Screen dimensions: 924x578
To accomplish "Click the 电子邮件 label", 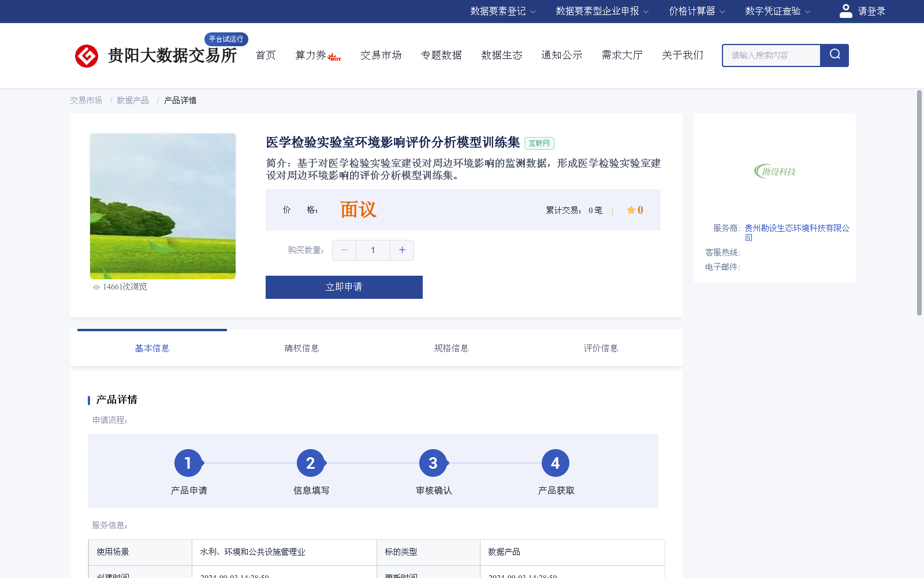I will coord(722,267).
